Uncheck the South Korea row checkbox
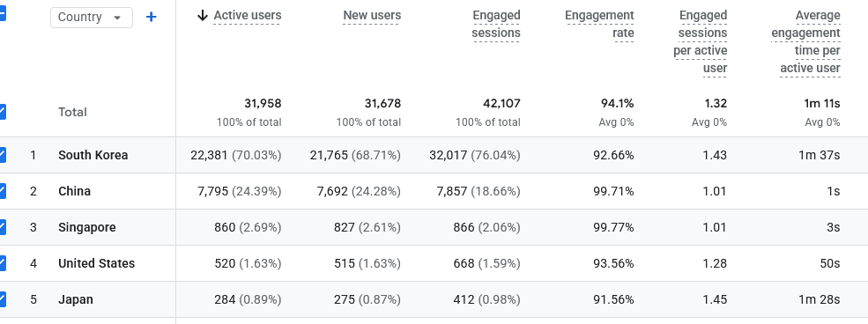The height and width of the screenshot is (324, 868). 2,155
